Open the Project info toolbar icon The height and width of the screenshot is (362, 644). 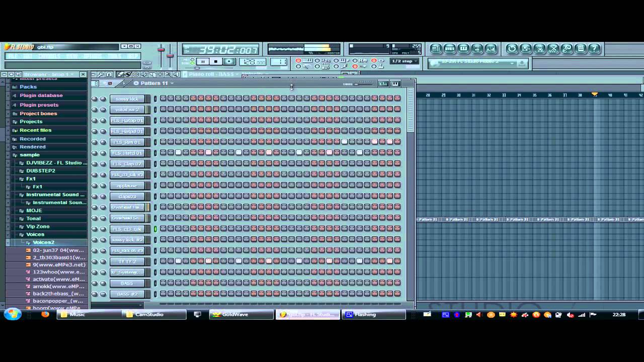point(580,49)
